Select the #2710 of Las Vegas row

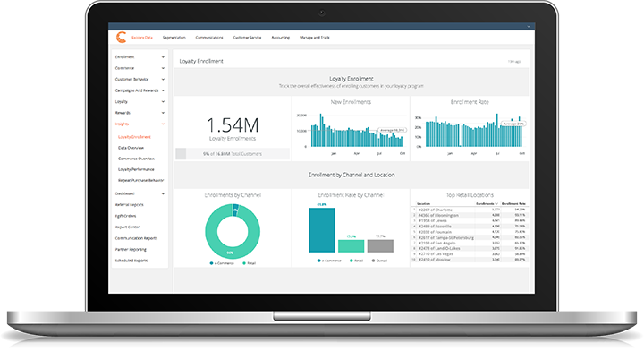click(469, 254)
